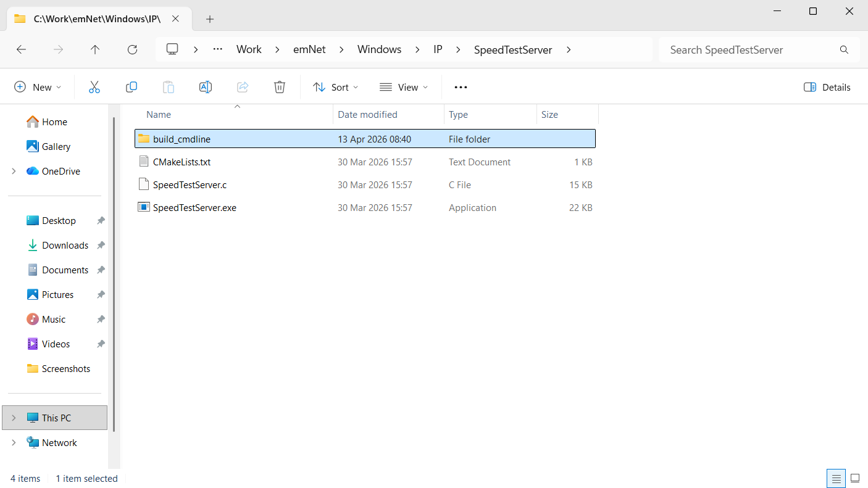Screen dimensions: 868x488
Task: Paste from clipboard via toolbar icon
Action: coord(168,87)
